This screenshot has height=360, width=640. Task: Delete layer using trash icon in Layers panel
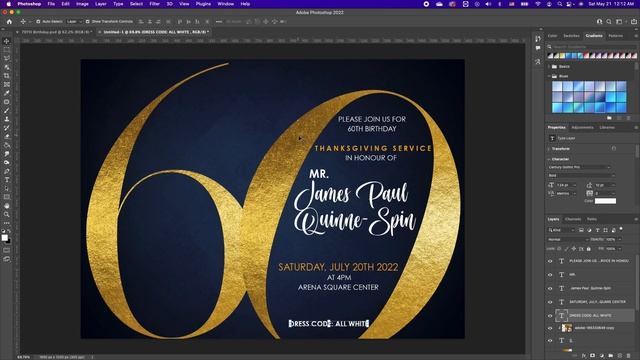(629, 356)
